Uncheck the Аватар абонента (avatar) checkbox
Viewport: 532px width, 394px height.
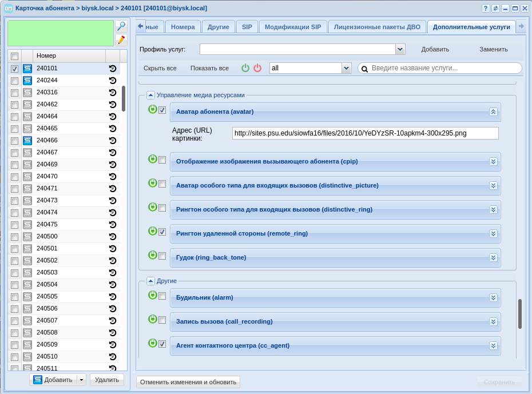click(x=162, y=110)
